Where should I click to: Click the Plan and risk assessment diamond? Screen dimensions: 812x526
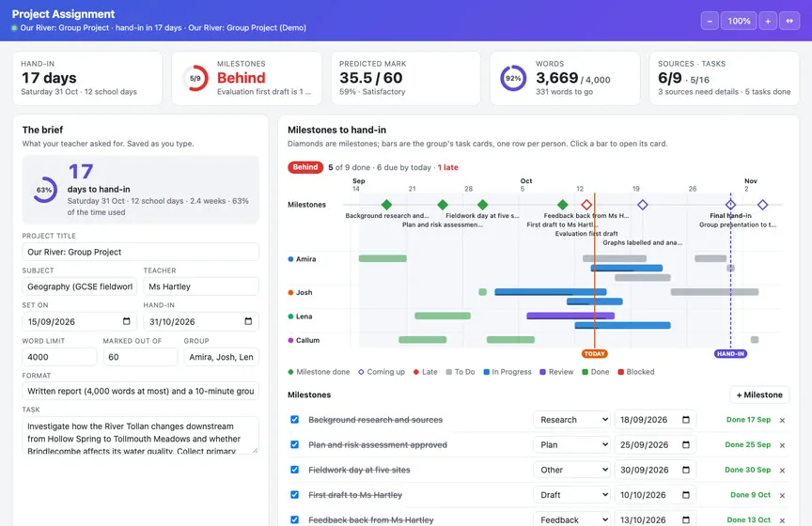click(x=443, y=205)
